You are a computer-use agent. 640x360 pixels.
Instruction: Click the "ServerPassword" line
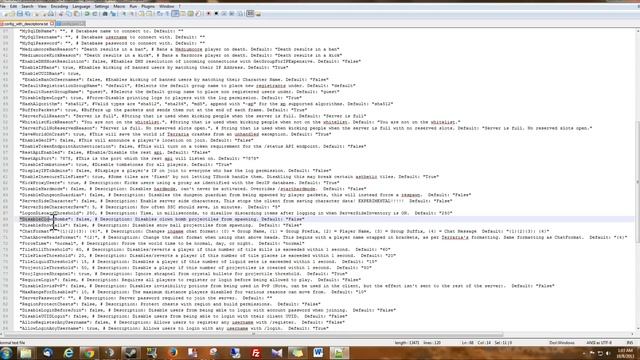[146, 298]
